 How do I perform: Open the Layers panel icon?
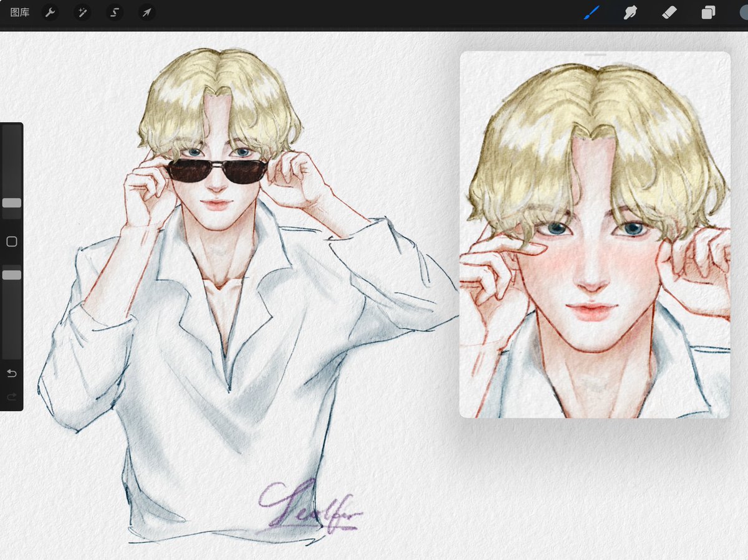709,12
